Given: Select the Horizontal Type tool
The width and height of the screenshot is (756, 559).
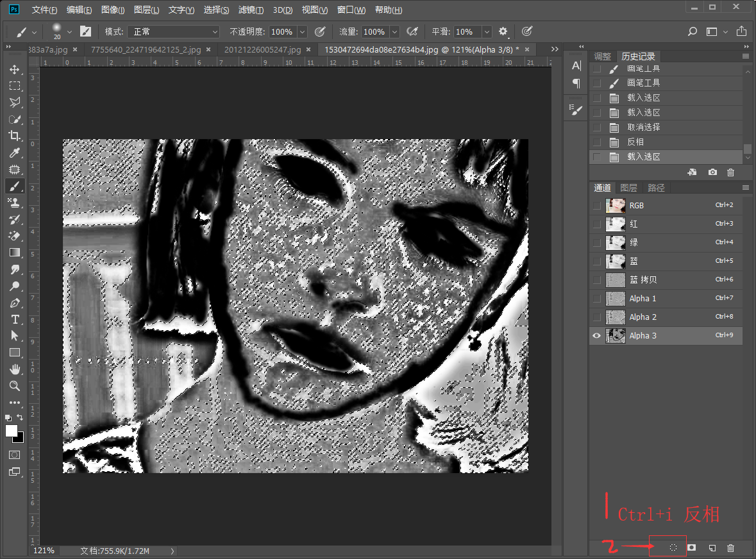Looking at the screenshot, I should click(14, 319).
